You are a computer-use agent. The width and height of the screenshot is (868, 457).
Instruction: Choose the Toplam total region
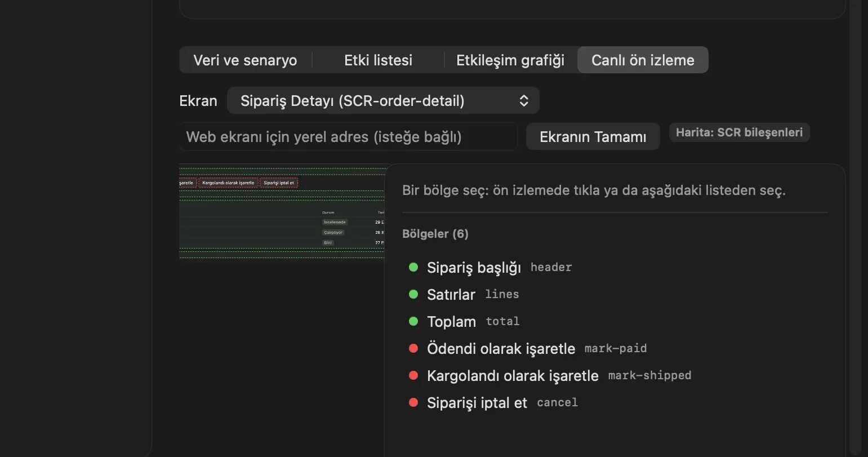[x=464, y=322]
